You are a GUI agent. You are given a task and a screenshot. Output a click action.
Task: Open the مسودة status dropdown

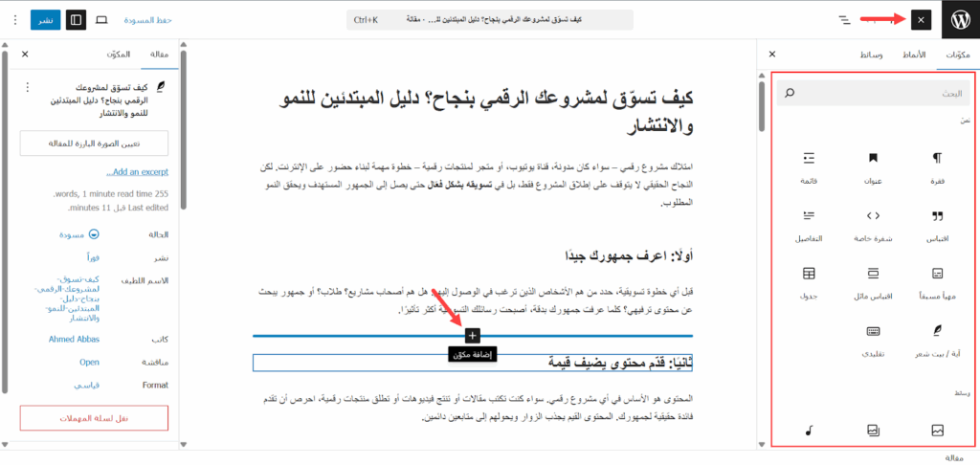pos(80,235)
